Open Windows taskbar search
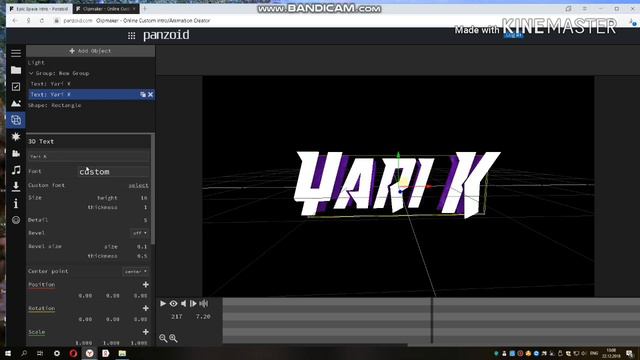 tap(24, 353)
